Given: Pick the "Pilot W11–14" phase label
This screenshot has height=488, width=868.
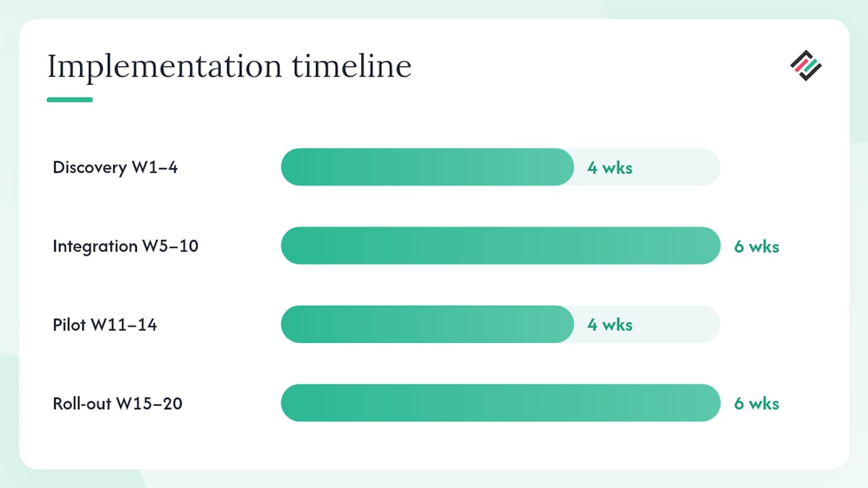Looking at the screenshot, I should pos(105,325).
